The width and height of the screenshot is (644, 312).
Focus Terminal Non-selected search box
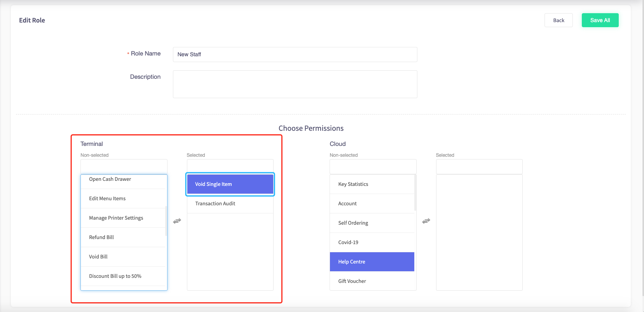pyautogui.click(x=124, y=166)
